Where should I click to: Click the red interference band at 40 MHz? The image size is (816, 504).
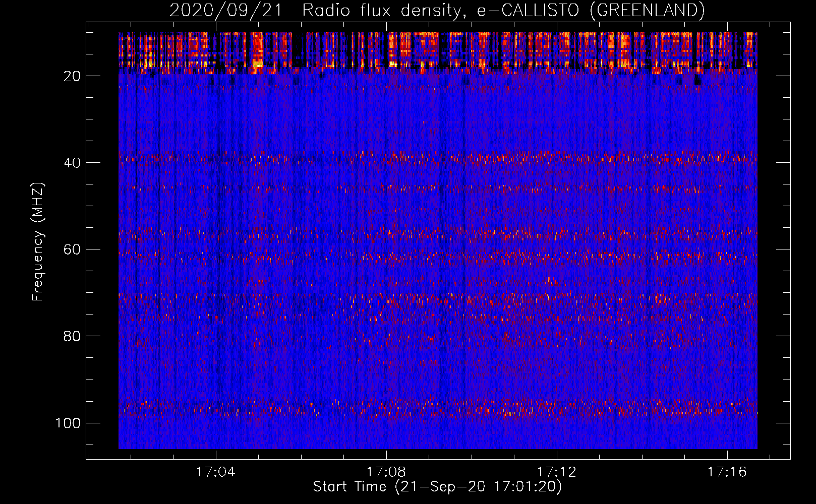(438, 158)
